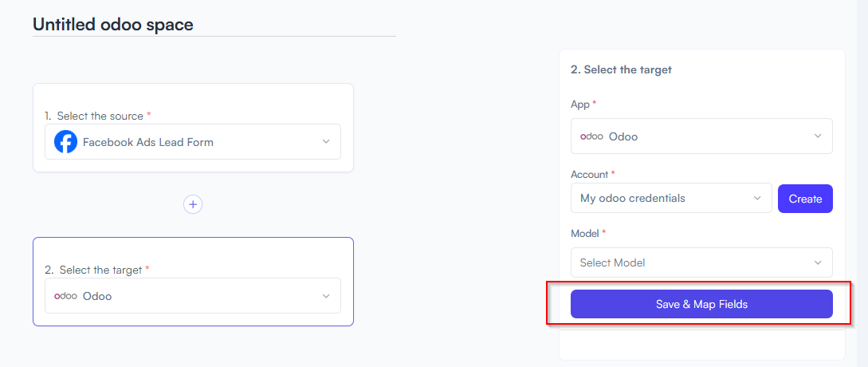
Task: Select the '1. Select the source' step label
Action: point(97,116)
